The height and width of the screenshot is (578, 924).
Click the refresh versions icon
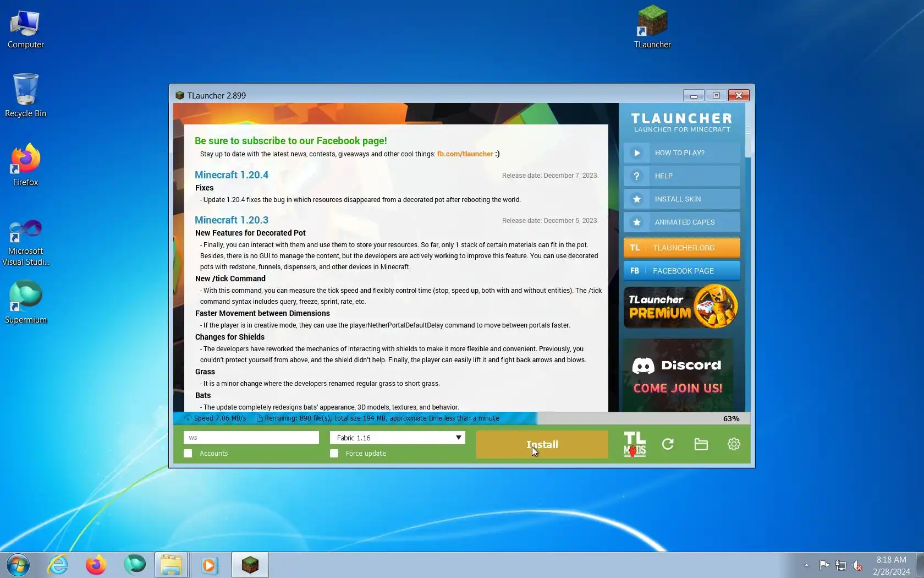pos(668,444)
